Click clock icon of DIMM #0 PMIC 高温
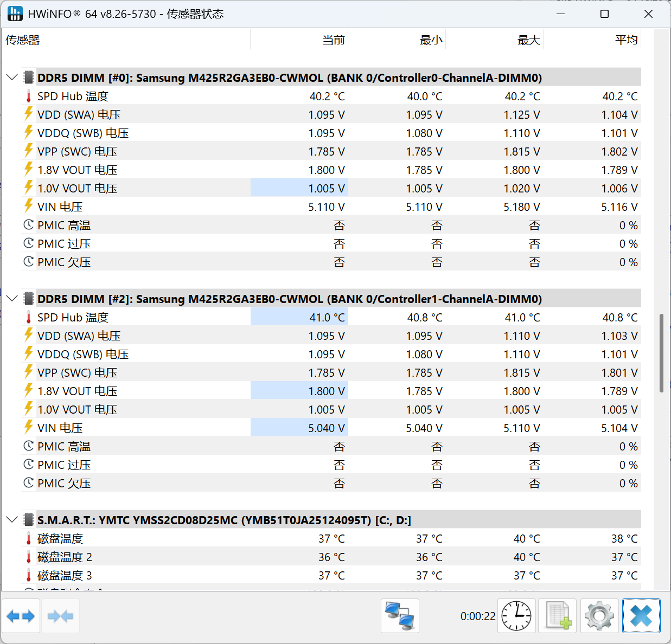Viewport: 671px width, 644px height. coord(29,225)
